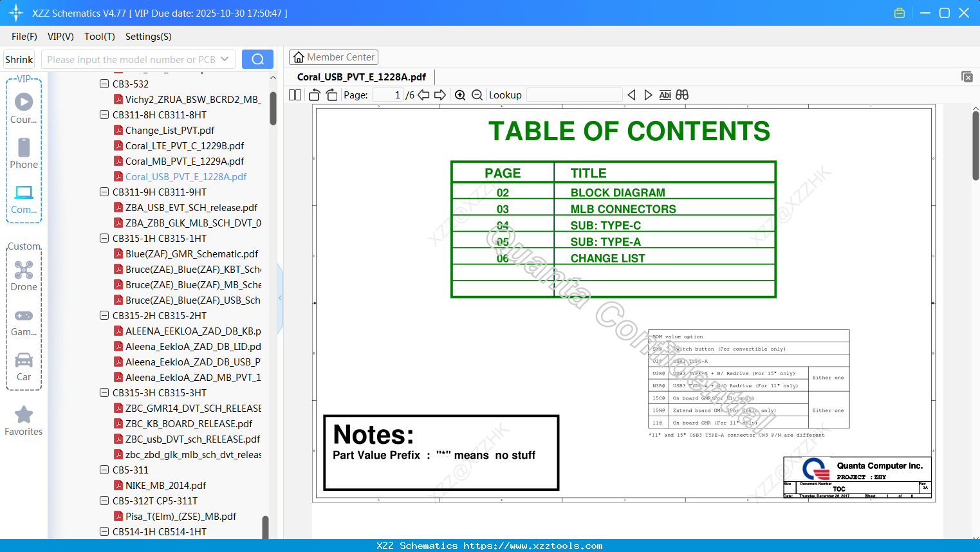The image size is (980, 552).
Task: Go to the next page arrow
Action: 440,95
